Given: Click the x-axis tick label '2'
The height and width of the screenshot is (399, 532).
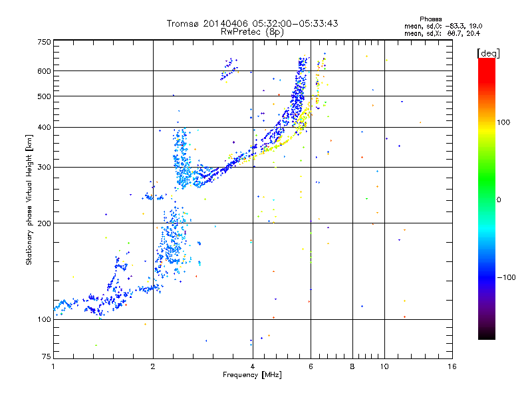Looking at the screenshot, I should click(x=153, y=366).
